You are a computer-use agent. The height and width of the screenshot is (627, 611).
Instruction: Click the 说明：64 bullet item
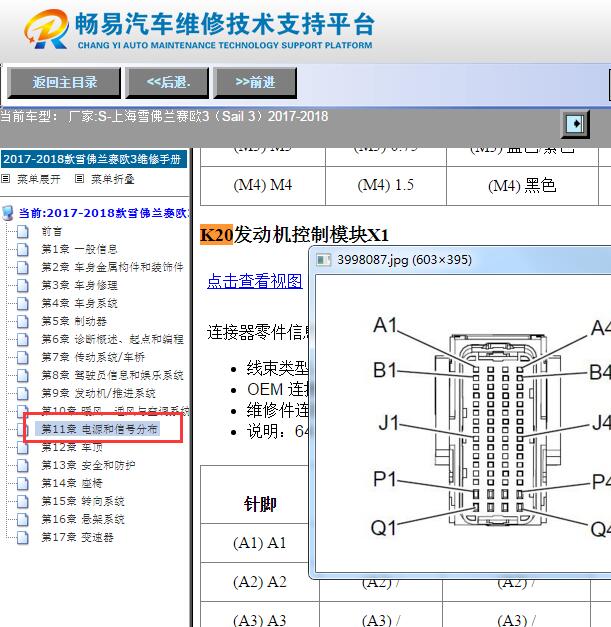point(278,431)
